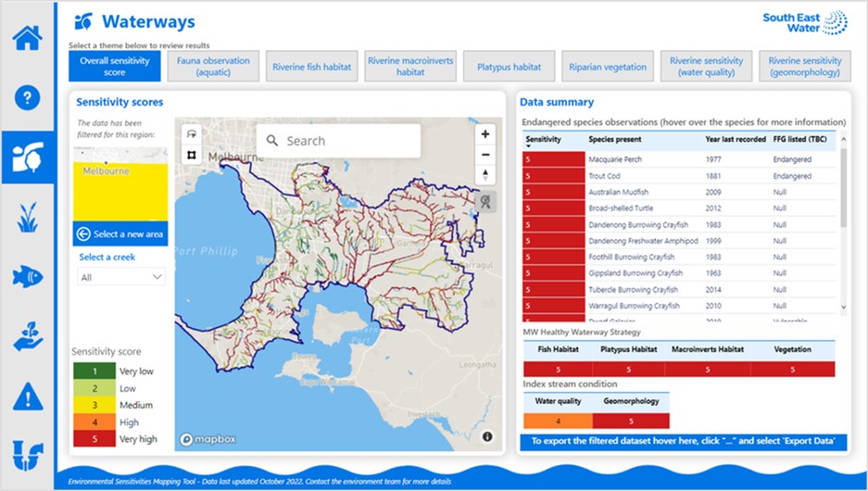This screenshot has height=491, width=868.
Task: Toggle the map location finder button
Action: (485, 202)
